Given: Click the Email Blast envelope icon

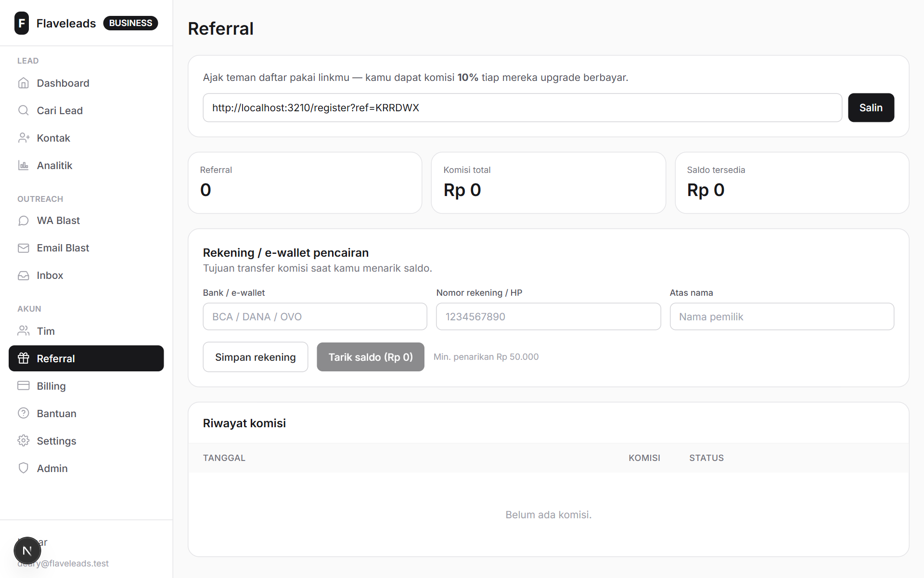Looking at the screenshot, I should 23,248.
